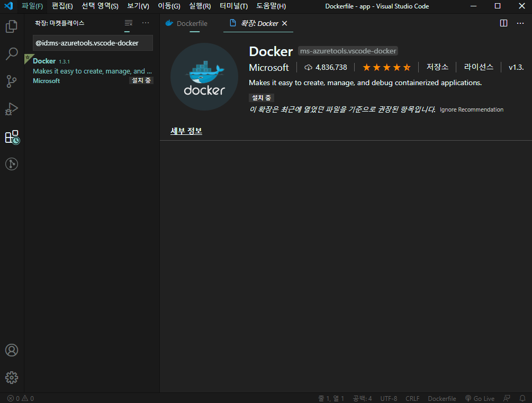The width and height of the screenshot is (532, 403).
Task: Change indentation via 공백: 4 status entry
Action: point(362,398)
